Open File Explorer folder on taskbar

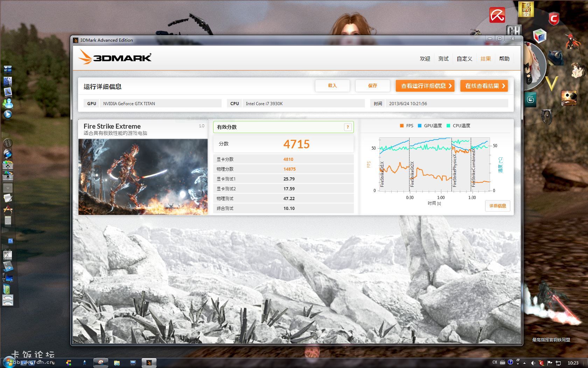pos(117,362)
